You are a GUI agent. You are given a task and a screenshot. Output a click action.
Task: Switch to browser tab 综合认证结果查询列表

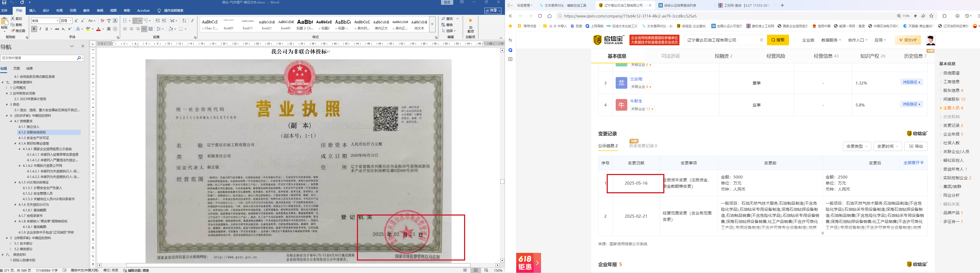point(680,5)
